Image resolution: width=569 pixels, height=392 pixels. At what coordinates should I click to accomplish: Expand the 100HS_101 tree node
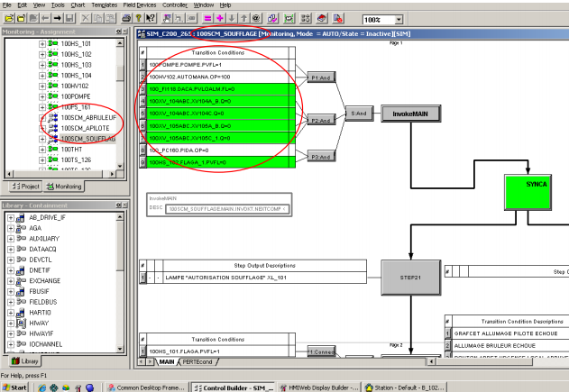coord(42,44)
